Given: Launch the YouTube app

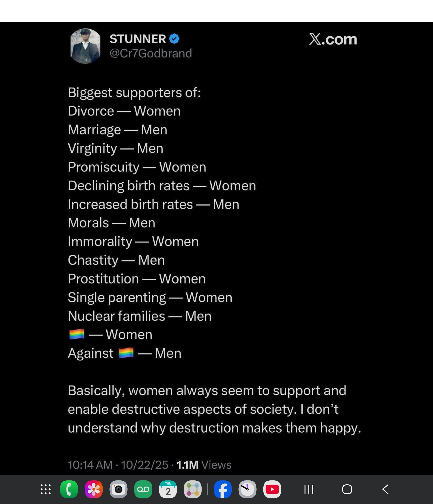Looking at the screenshot, I should pos(272,489).
